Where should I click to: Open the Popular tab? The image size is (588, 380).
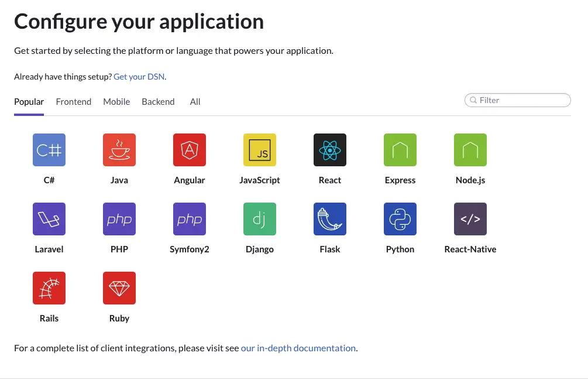[29, 102]
